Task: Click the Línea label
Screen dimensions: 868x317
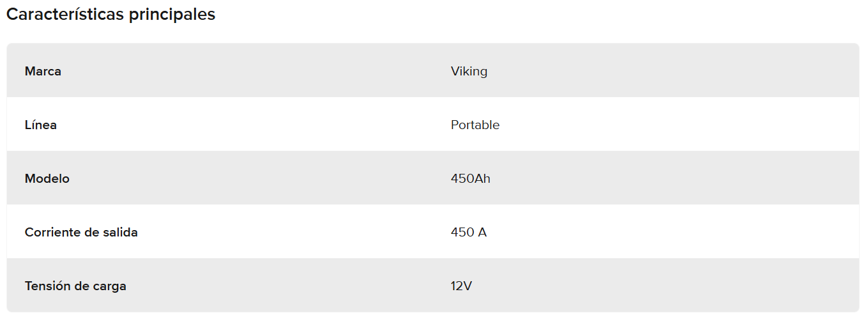Action: pyautogui.click(x=41, y=125)
